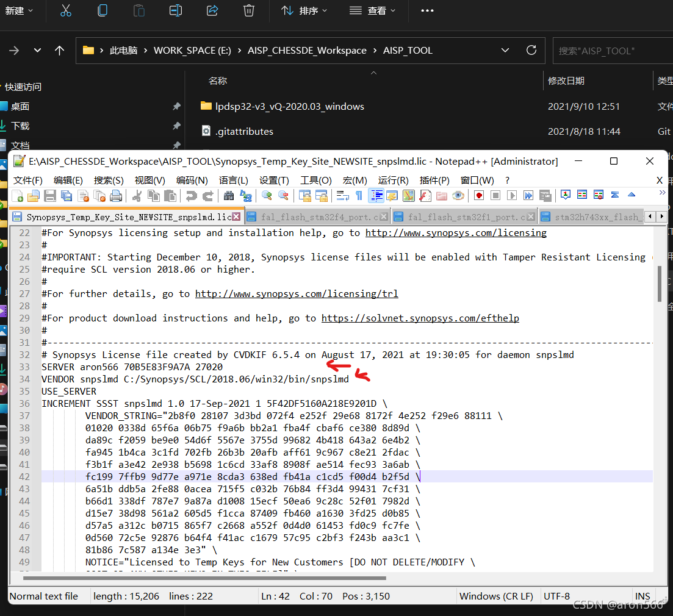Open 语言(L) menu
The height and width of the screenshot is (616, 673).
(x=234, y=181)
